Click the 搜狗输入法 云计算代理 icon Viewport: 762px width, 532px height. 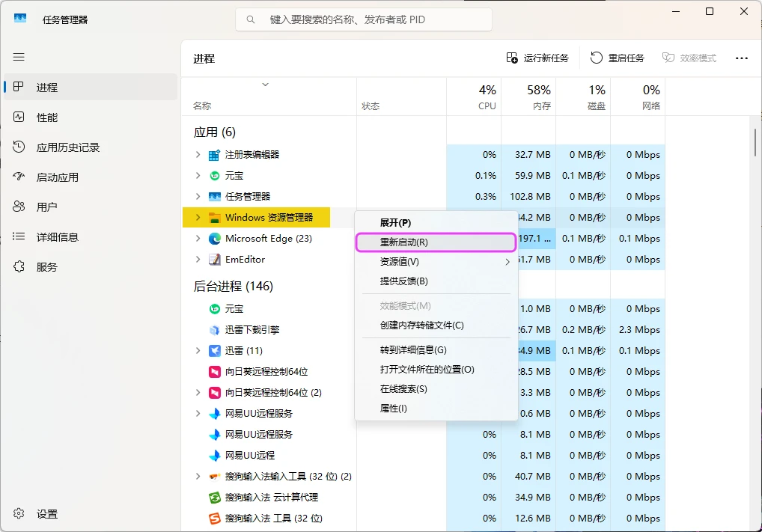point(214,498)
